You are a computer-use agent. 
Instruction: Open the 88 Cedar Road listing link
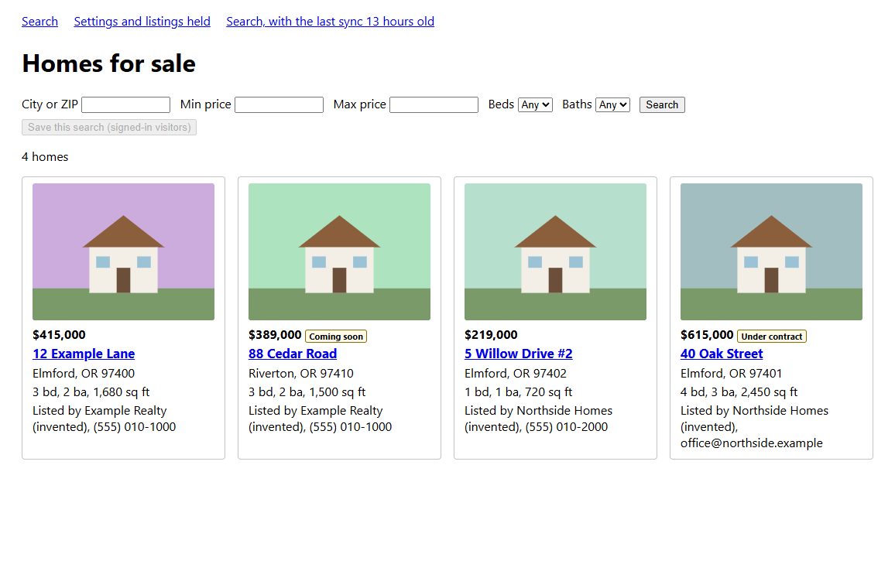[293, 354]
